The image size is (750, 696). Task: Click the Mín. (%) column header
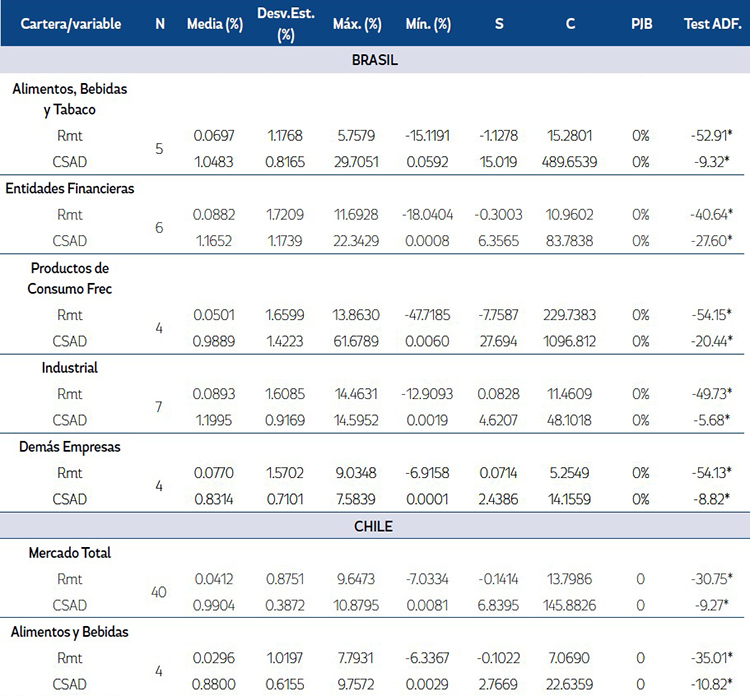click(432, 23)
